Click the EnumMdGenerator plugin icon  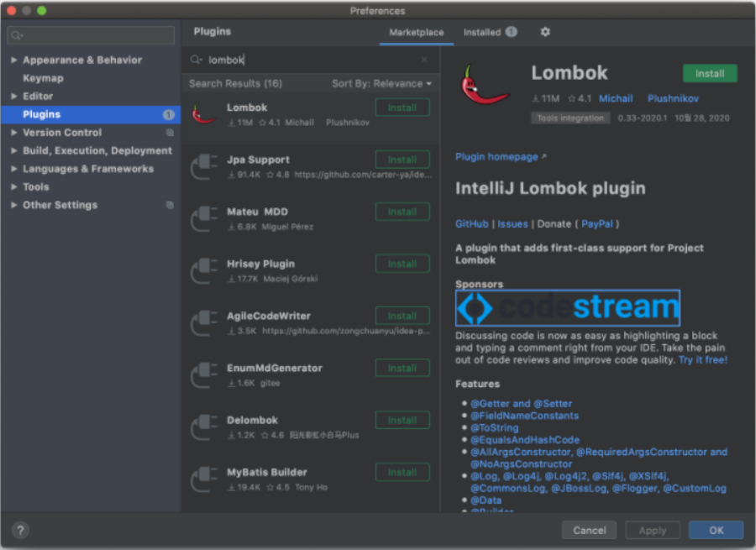(204, 375)
